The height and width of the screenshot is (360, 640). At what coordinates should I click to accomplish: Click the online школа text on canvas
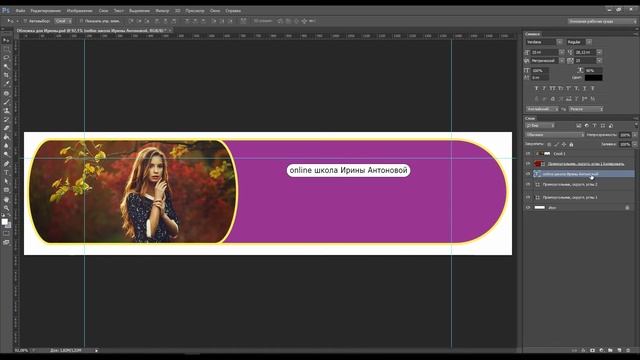point(349,170)
